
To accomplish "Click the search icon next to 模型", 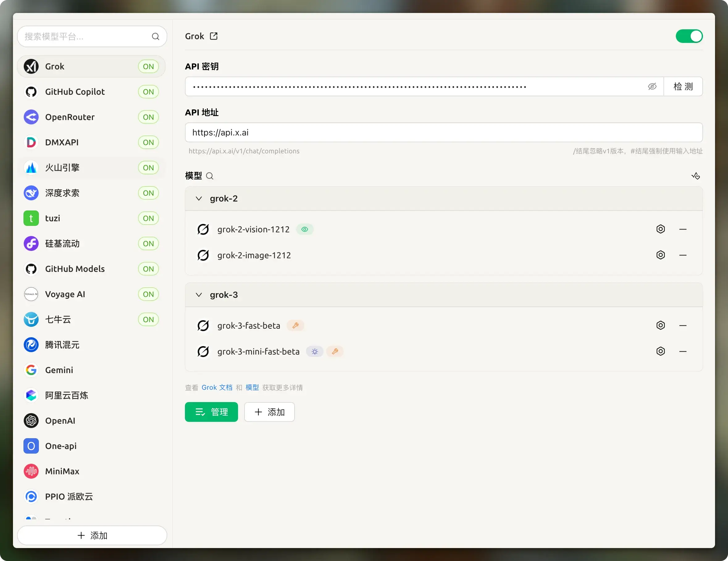I will click(210, 176).
